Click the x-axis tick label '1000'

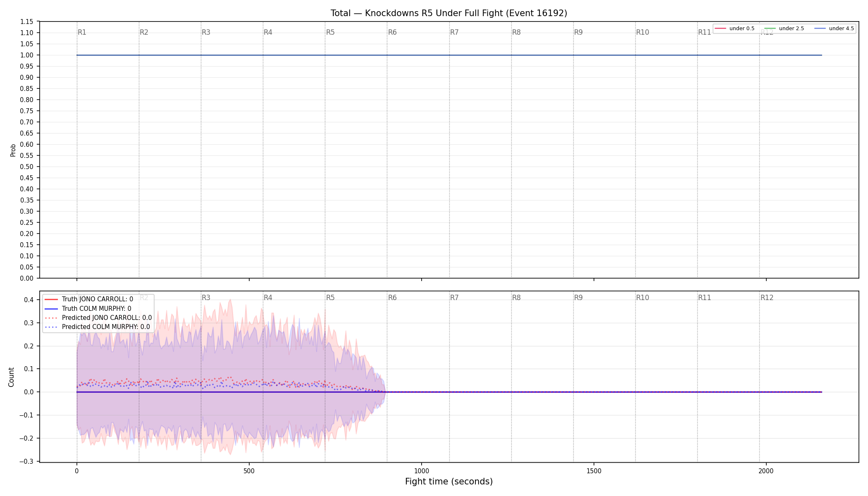(x=422, y=471)
